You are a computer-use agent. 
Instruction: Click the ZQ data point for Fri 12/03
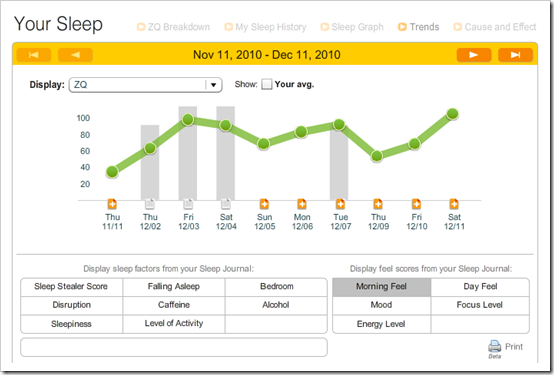click(188, 119)
